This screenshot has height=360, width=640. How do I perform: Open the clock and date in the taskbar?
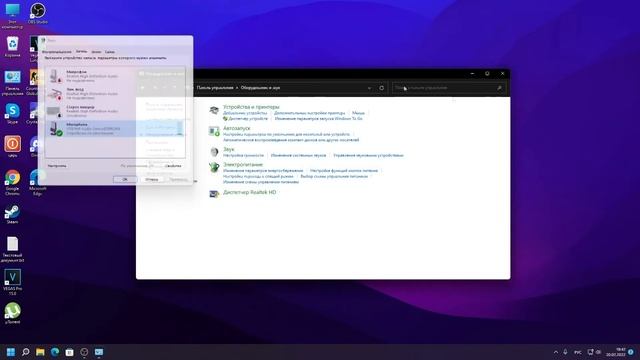tap(616, 352)
